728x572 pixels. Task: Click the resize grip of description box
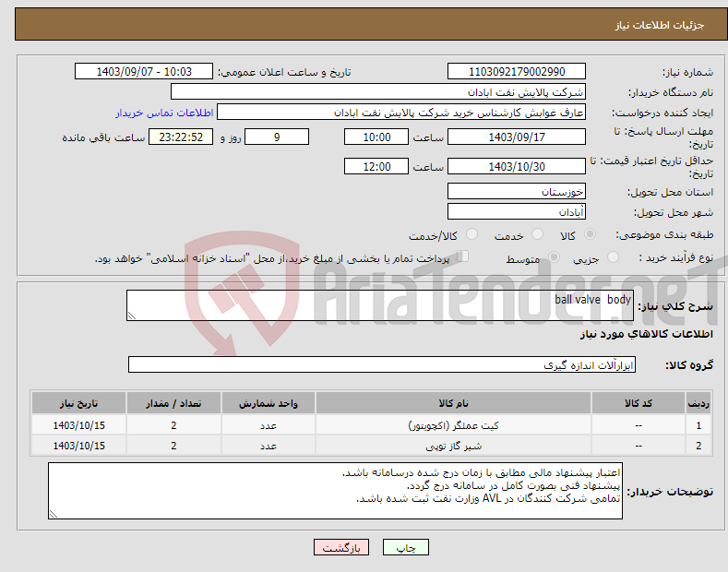[x=132, y=316]
